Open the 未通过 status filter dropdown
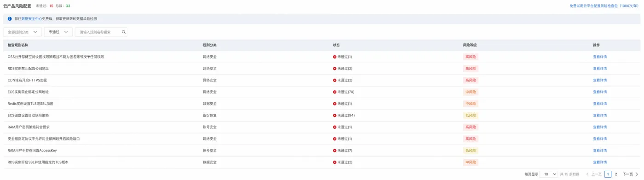Image resolution: width=644 pixels, height=180 pixels. tap(58, 32)
